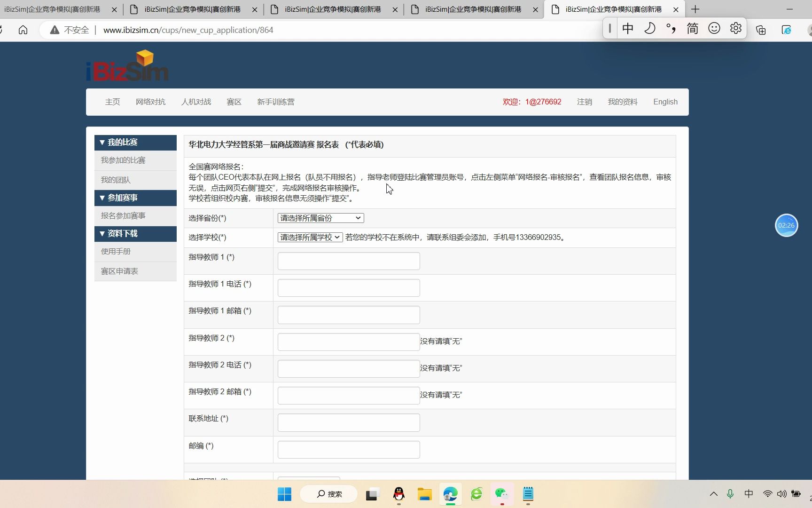Click the 指导教师 1 电话 field
This screenshot has width=812, height=508.
point(349,288)
